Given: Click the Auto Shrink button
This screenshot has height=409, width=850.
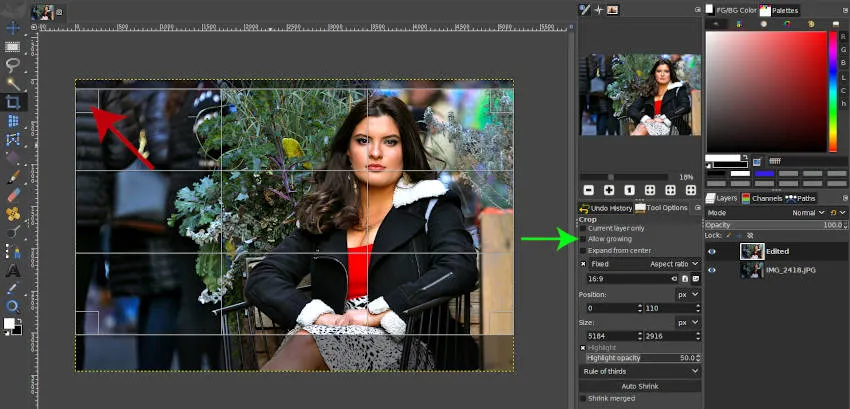Looking at the screenshot, I should (640, 385).
